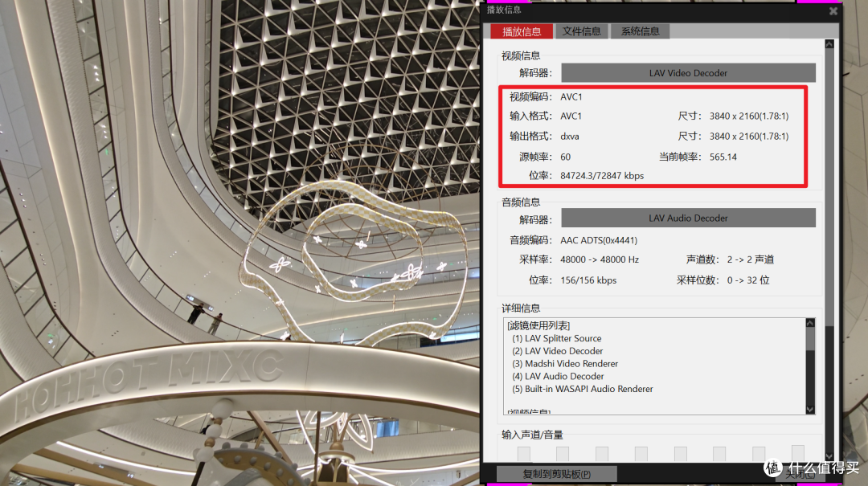Screen dimensions: 868x486
Task: Click the audio bitrate value 156/156 kbps
Action: [x=588, y=280]
